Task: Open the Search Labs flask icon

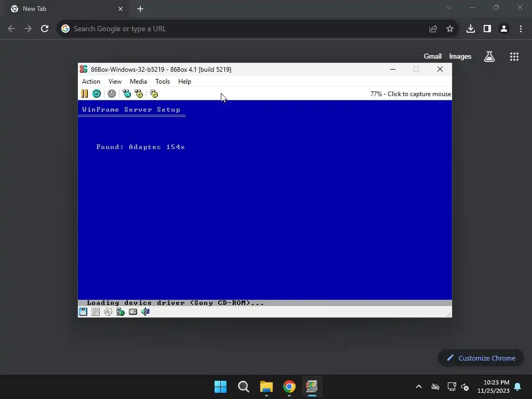Action: coord(489,57)
